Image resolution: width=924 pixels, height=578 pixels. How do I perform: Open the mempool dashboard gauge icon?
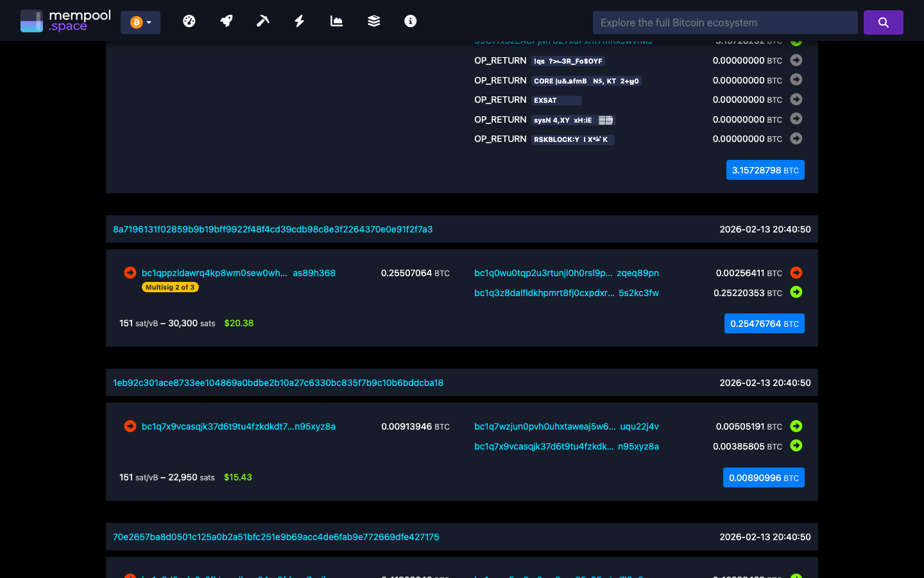point(189,21)
